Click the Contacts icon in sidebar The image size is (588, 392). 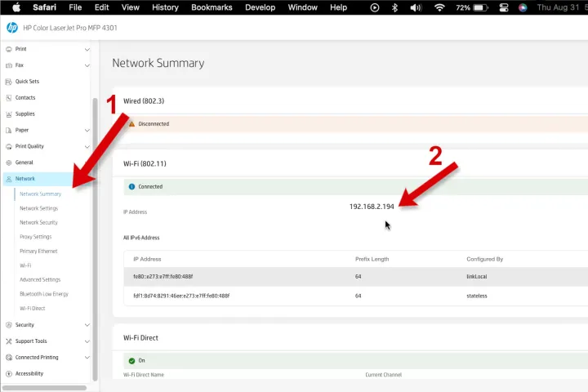pos(9,97)
